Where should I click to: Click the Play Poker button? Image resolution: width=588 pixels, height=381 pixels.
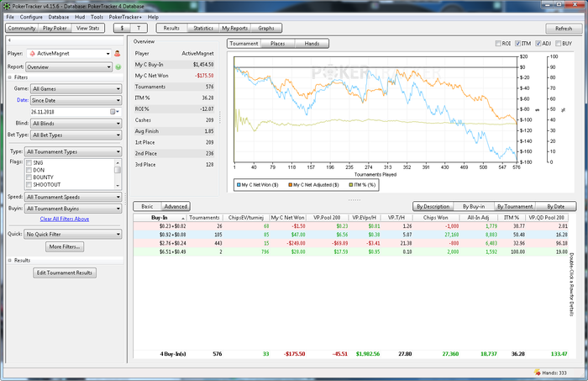point(55,28)
